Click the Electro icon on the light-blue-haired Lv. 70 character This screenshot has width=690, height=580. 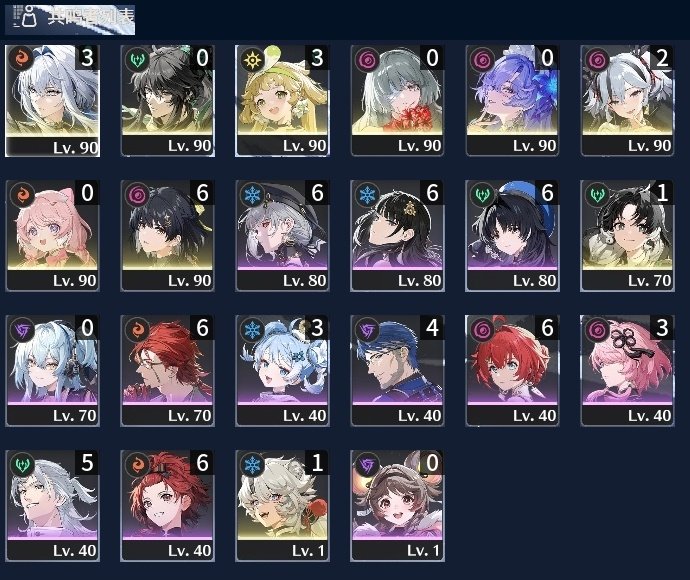click(x=22, y=330)
